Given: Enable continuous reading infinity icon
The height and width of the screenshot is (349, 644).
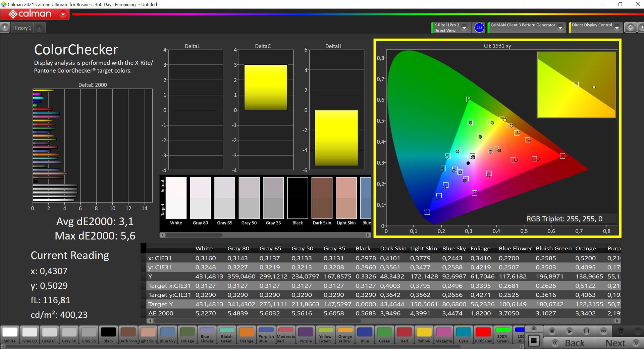Looking at the screenshot, I should 603,331.
